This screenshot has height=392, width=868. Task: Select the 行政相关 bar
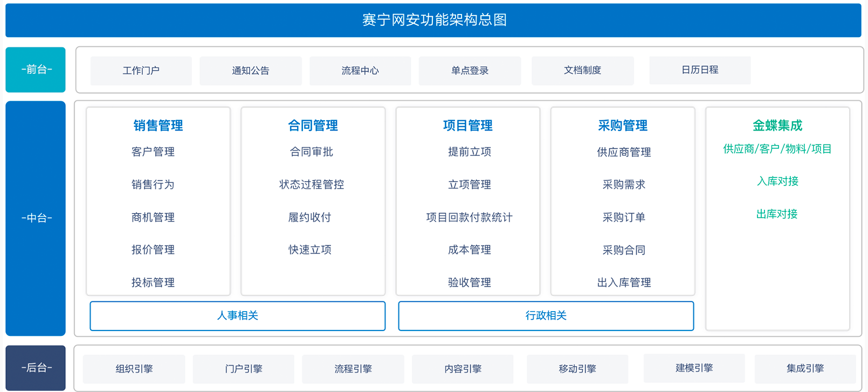click(546, 316)
